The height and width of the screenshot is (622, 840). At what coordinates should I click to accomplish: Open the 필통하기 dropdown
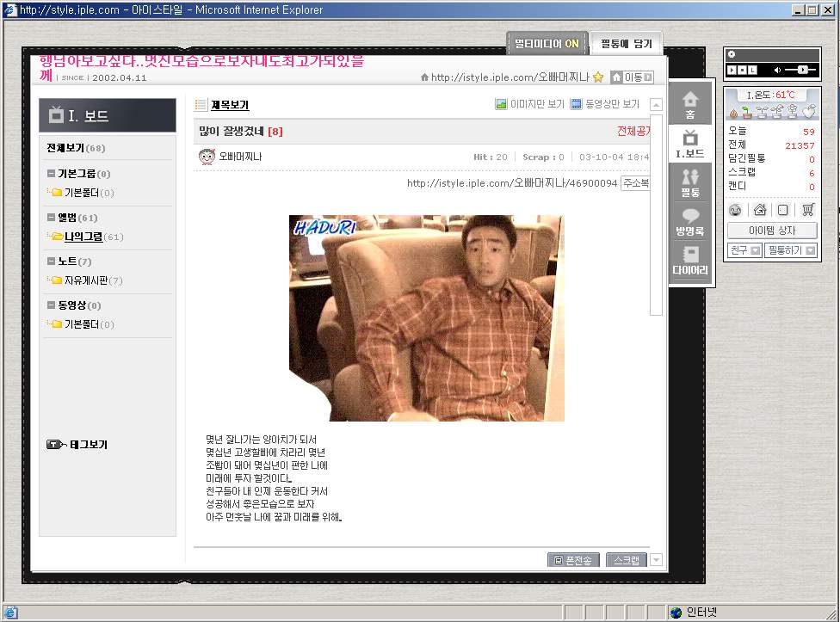pos(791,250)
